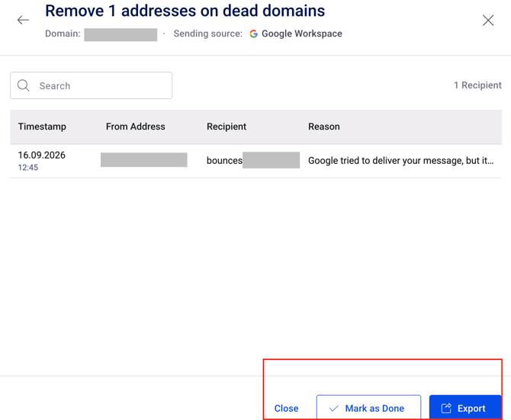Select the 12:45 time value
Screen dimensions: 511x420
[28, 168]
